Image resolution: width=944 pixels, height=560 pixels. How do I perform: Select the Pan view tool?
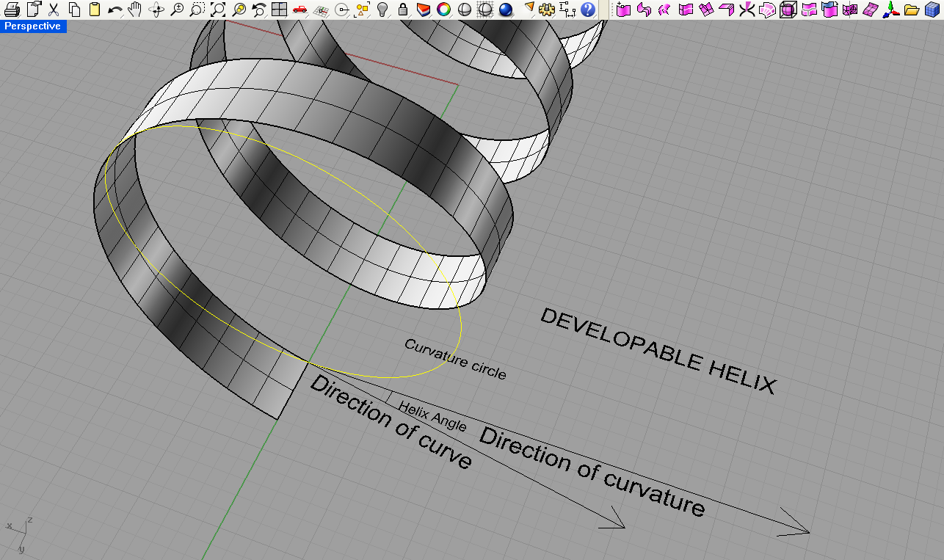point(136,9)
